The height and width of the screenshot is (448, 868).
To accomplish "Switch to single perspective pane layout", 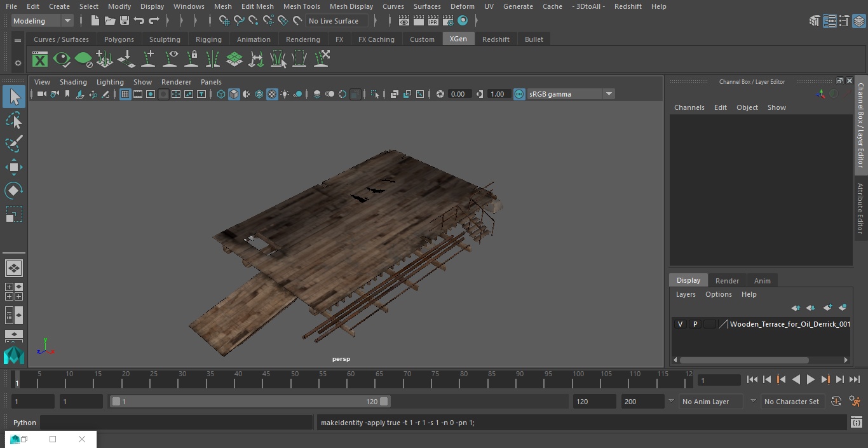I will [x=14, y=268].
